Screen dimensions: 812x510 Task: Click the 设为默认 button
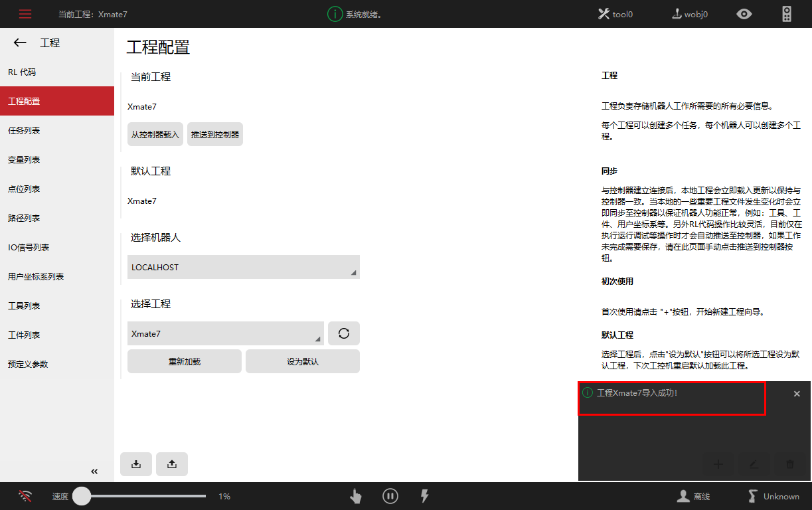pos(303,361)
